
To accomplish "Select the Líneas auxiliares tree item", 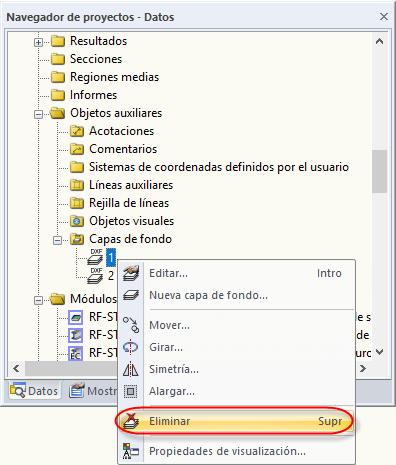I will 131,185.
